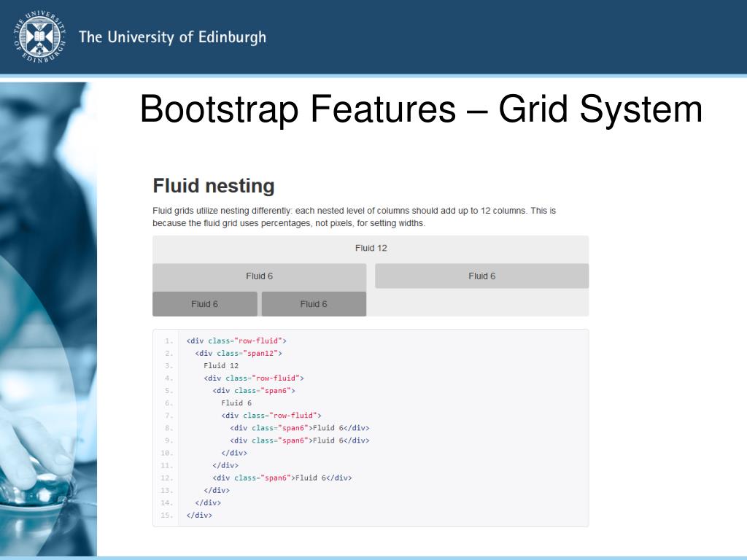
Task: Click the paragraph beginning 'Fluid grids utilize nesting differently'
Action: tap(354, 217)
